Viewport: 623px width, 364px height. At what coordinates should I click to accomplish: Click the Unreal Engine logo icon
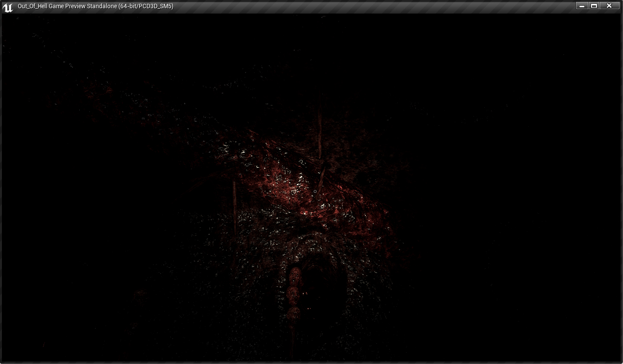[7, 7]
